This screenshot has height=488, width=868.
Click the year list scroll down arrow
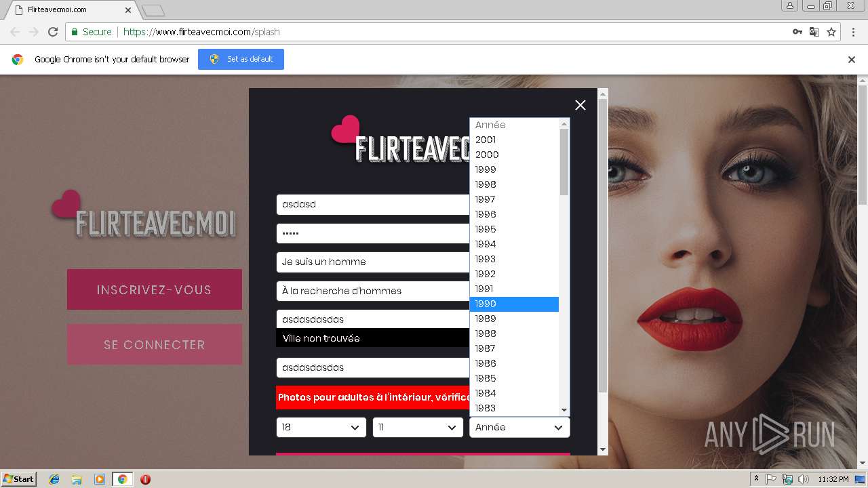[564, 410]
